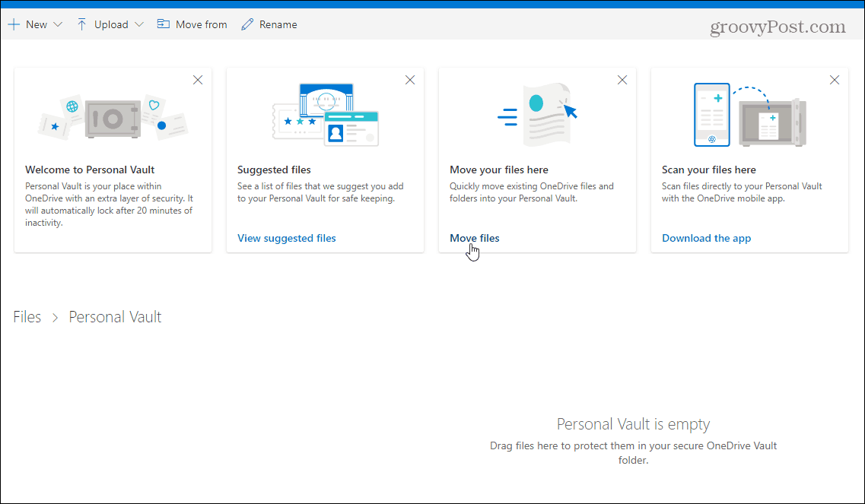Click the New plus icon
This screenshot has height=504, width=865.
(14, 24)
